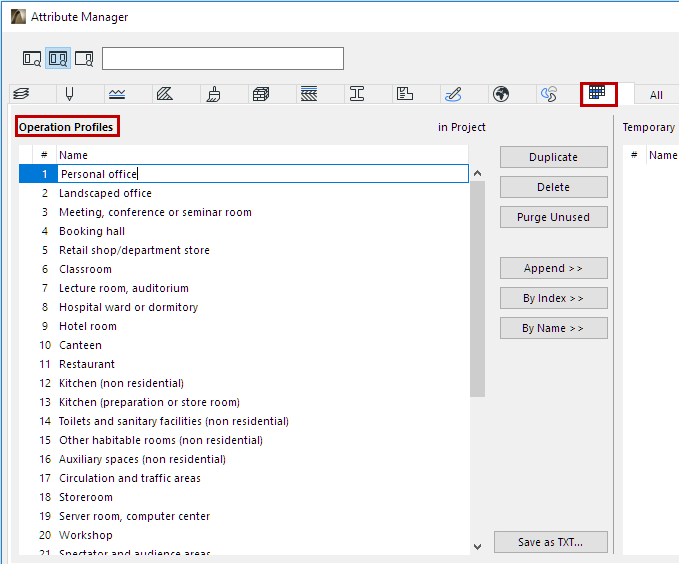Viewport: 679px width, 564px height.
Task: Click the Append >> button
Action: [553, 268]
